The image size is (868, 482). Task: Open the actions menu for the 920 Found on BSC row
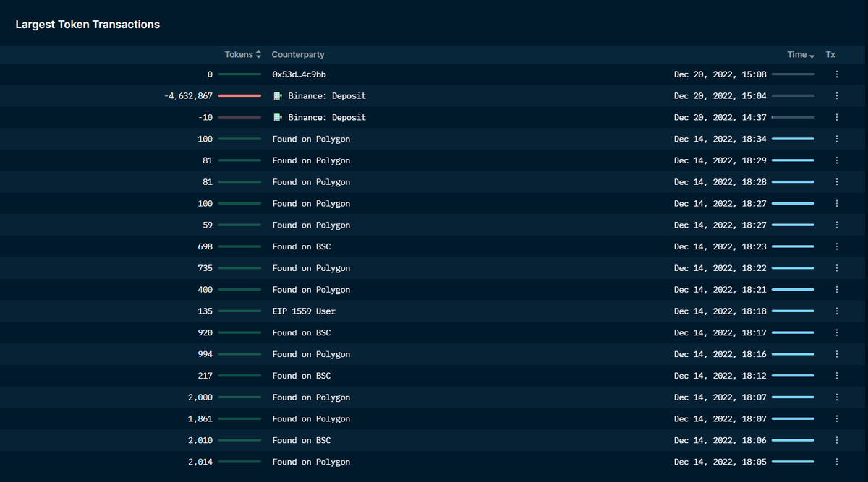click(836, 332)
